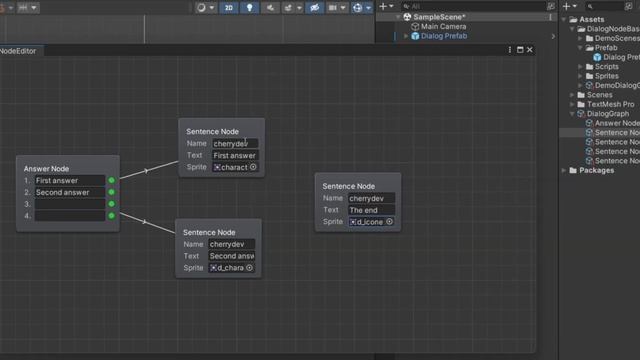Screen dimensions: 640x360
Task: Open sprite picker circle for charact sprite
Action: point(253,167)
